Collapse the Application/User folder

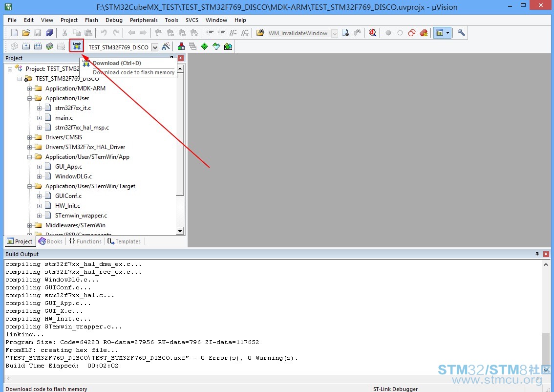[30, 98]
